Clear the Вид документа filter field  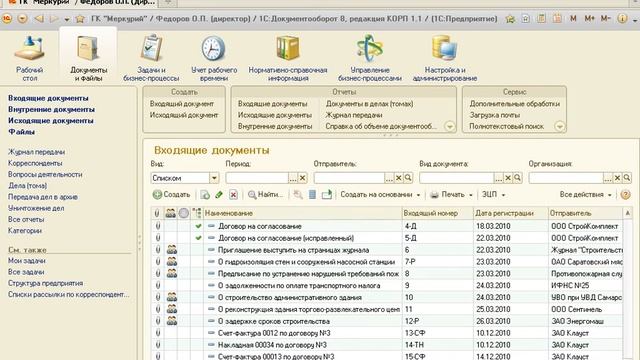[508, 178]
